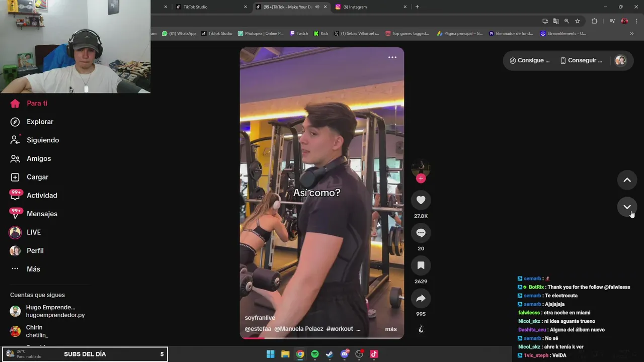Open the creator's avatar beside the video
Viewport: 644px width, 362px height.
421,168
